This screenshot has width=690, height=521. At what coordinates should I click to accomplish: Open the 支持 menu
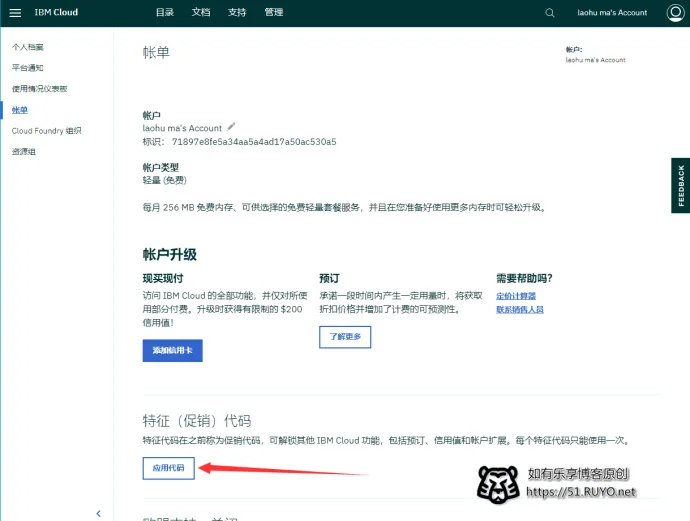(x=237, y=12)
